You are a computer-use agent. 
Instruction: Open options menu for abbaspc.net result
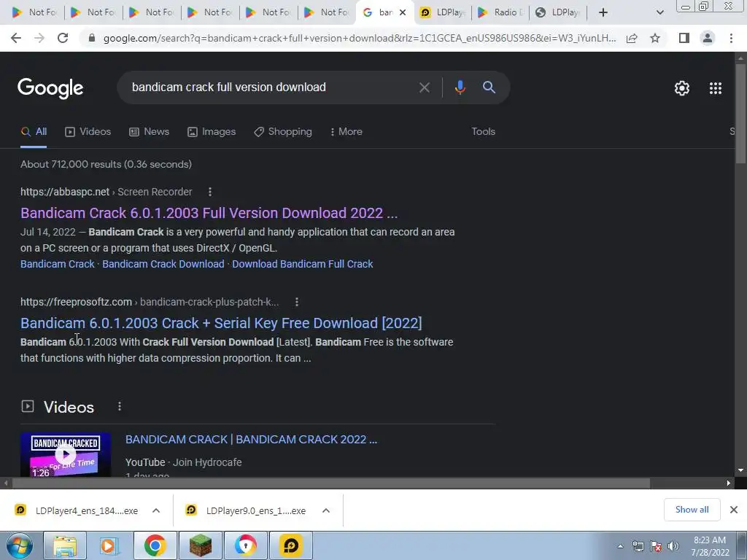(x=209, y=192)
